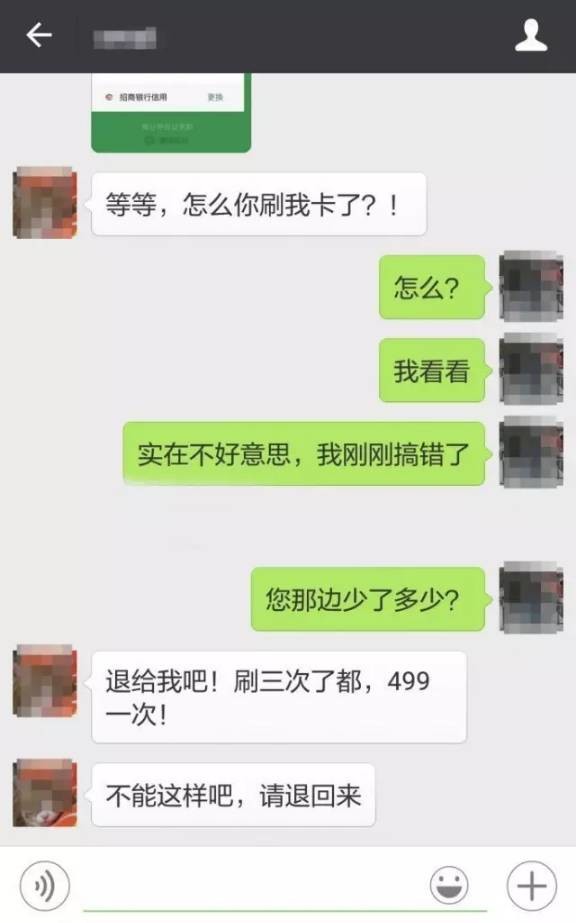The image size is (577, 923).
Task: Tap avatar beside 不能这样吧 message
Action: point(45,792)
